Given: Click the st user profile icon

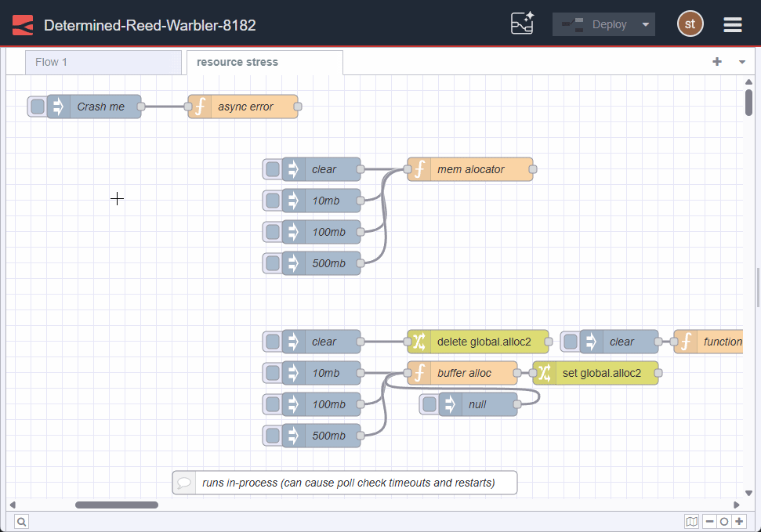Looking at the screenshot, I should click(690, 24).
